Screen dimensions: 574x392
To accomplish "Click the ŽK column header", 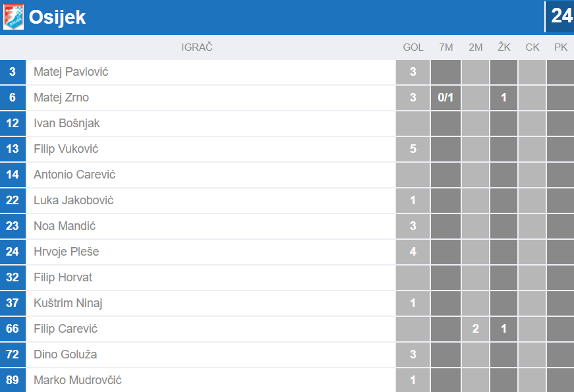I will click(504, 47).
